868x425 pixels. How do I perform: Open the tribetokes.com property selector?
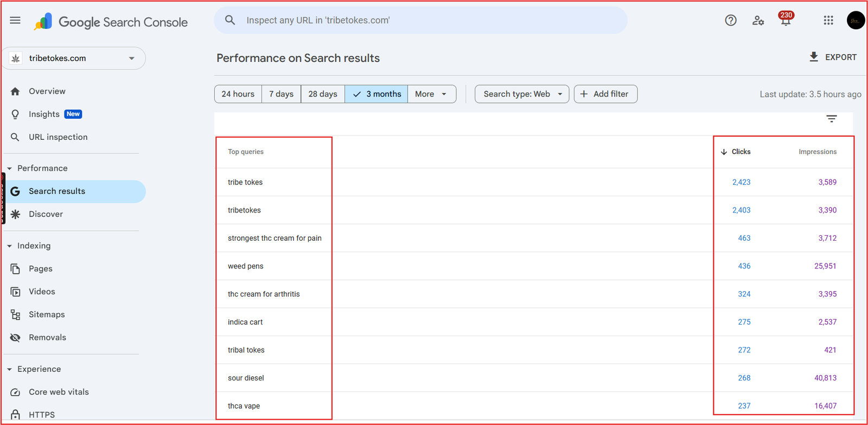pos(74,58)
